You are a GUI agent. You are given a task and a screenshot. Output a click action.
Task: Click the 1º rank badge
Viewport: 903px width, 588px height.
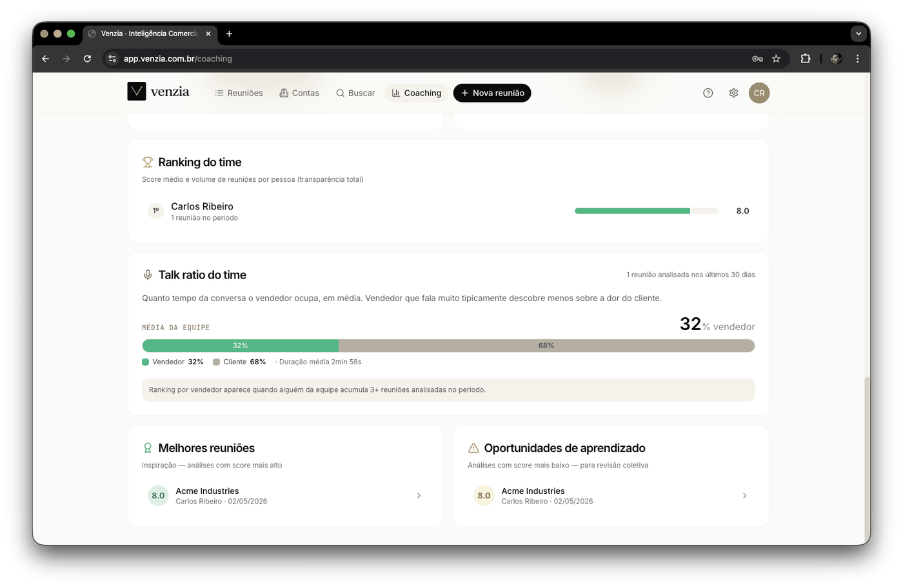coord(155,211)
